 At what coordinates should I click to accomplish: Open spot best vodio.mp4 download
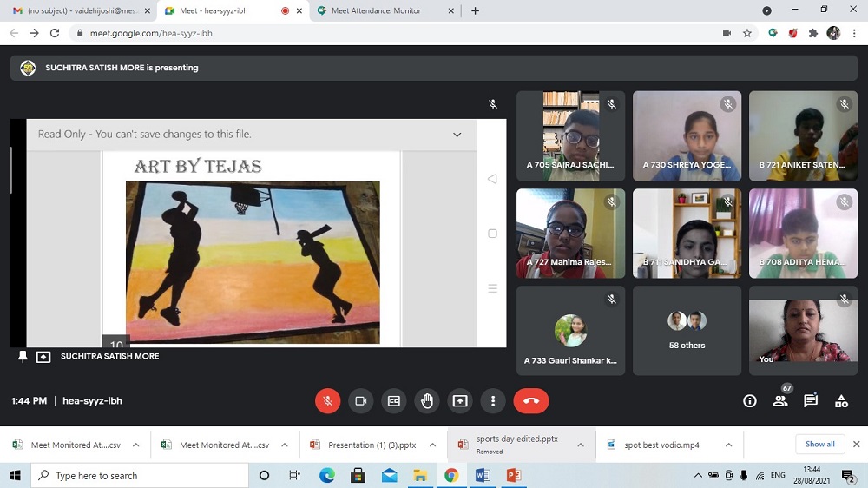661,445
